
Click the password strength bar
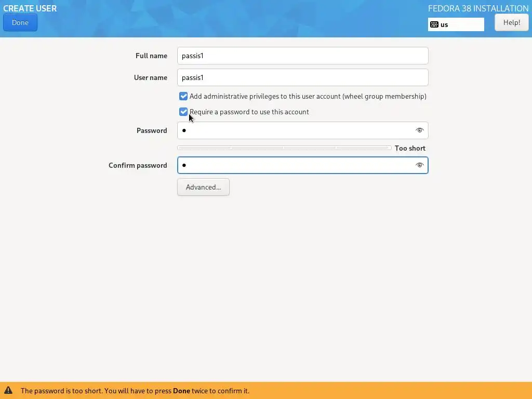point(284,148)
